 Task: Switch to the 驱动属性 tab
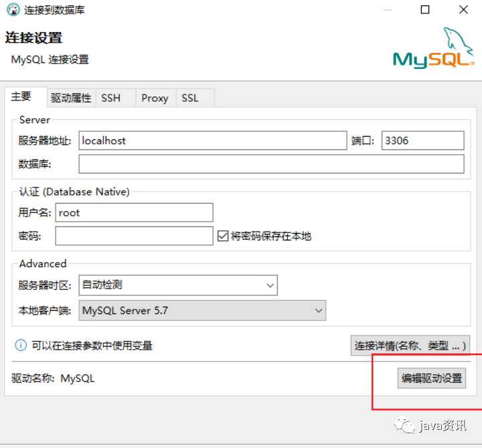click(x=71, y=98)
